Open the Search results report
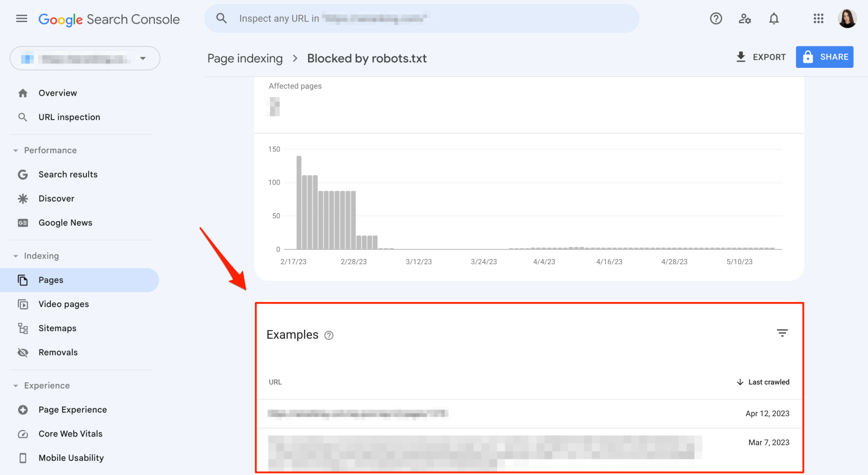 tap(68, 174)
